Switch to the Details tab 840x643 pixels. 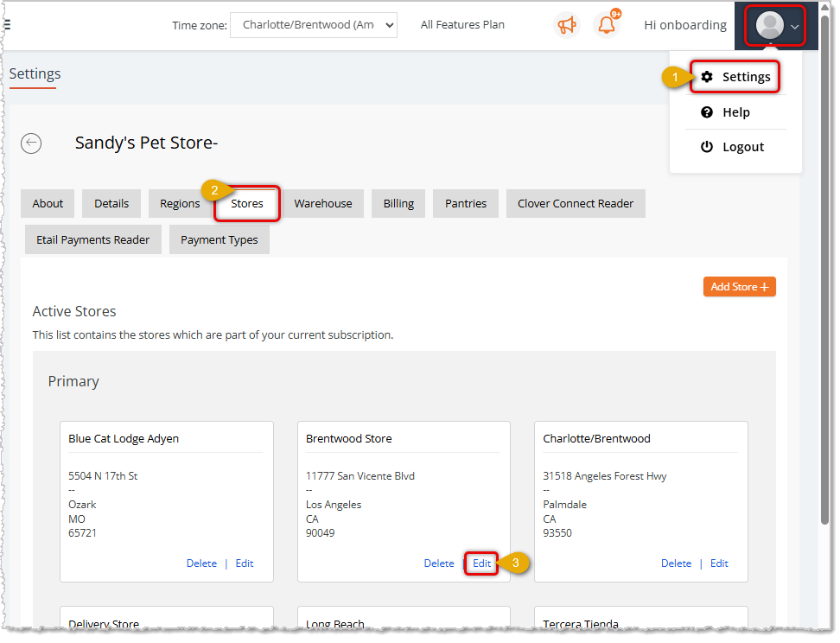[111, 204]
